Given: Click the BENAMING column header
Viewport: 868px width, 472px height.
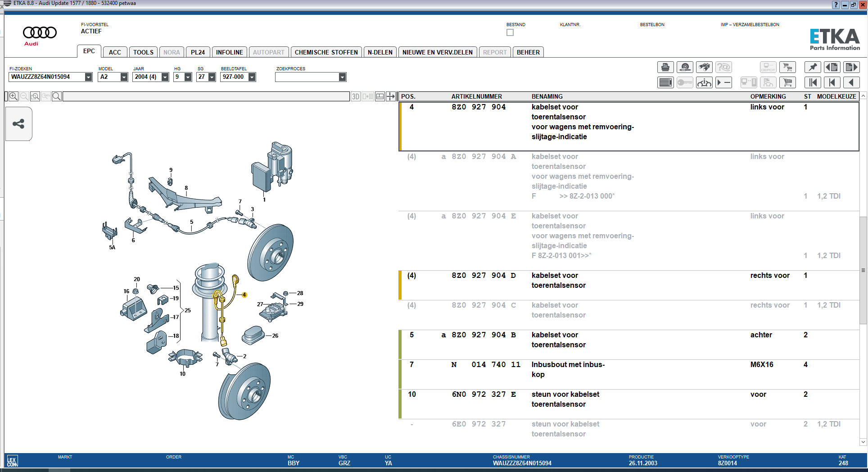Looking at the screenshot, I should pos(547,96).
